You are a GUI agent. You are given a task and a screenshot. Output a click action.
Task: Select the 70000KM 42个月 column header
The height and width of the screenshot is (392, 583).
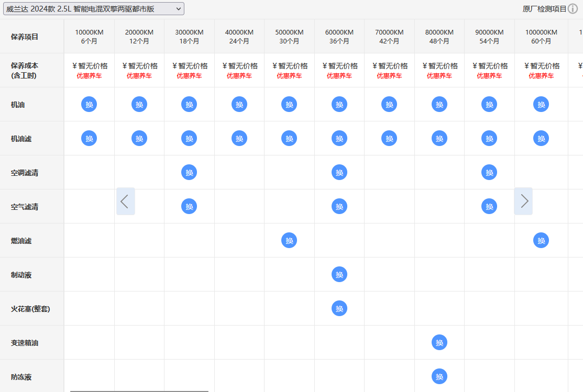389,37
